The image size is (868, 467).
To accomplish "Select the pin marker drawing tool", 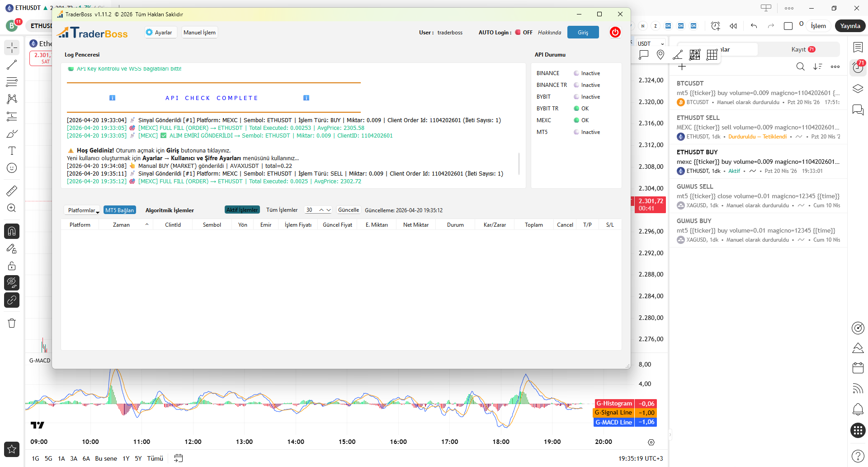I will click(660, 55).
